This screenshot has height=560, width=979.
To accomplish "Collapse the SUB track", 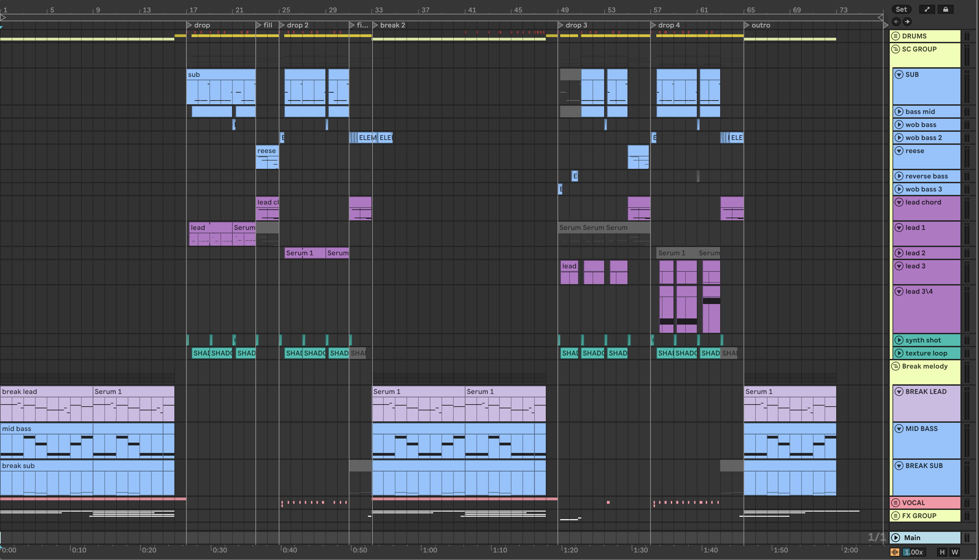I will [899, 74].
